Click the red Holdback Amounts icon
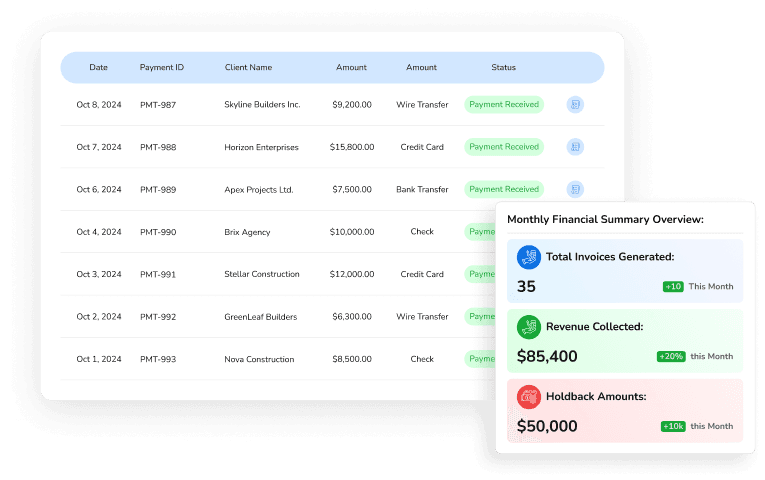Screen dimensions: 765x480 tap(529, 397)
